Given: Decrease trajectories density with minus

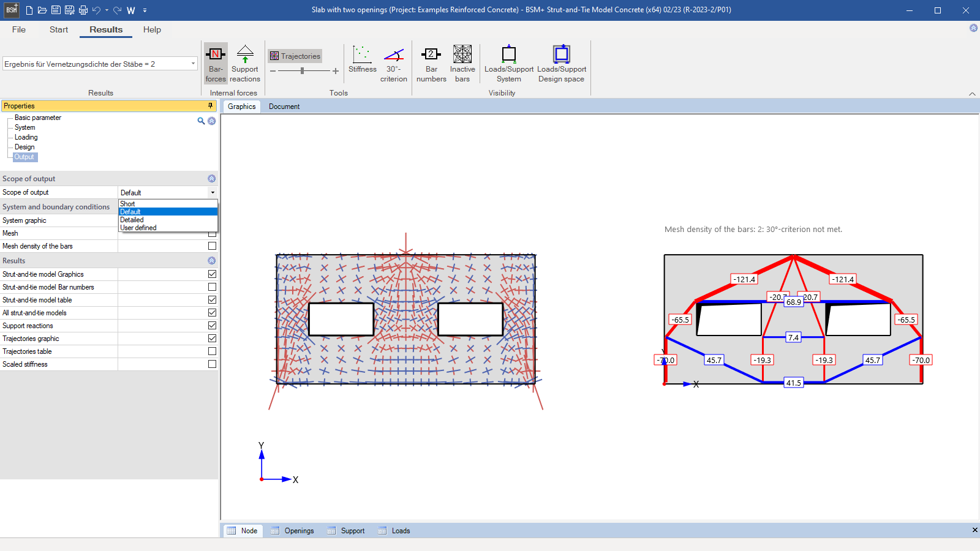Looking at the screenshot, I should point(273,71).
